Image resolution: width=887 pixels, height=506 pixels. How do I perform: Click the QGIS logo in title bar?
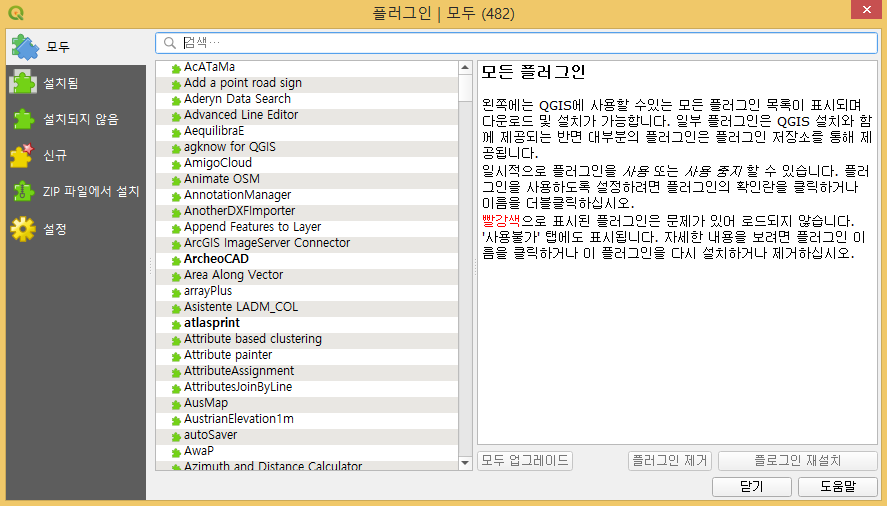tap(16, 12)
